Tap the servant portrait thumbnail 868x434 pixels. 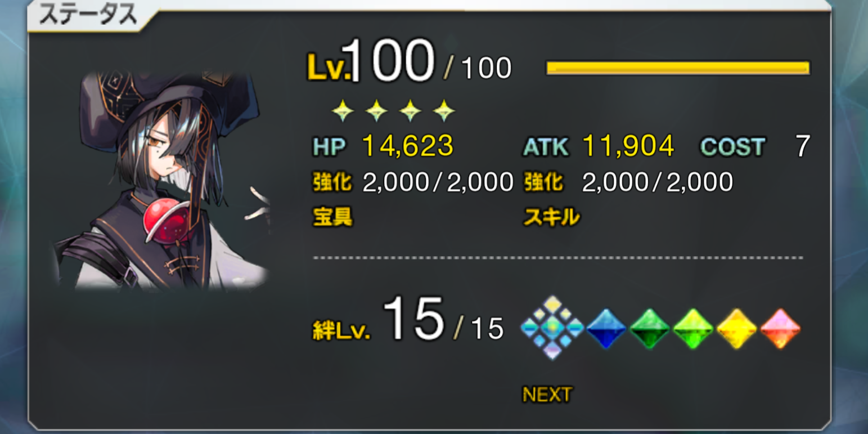point(162,181)
